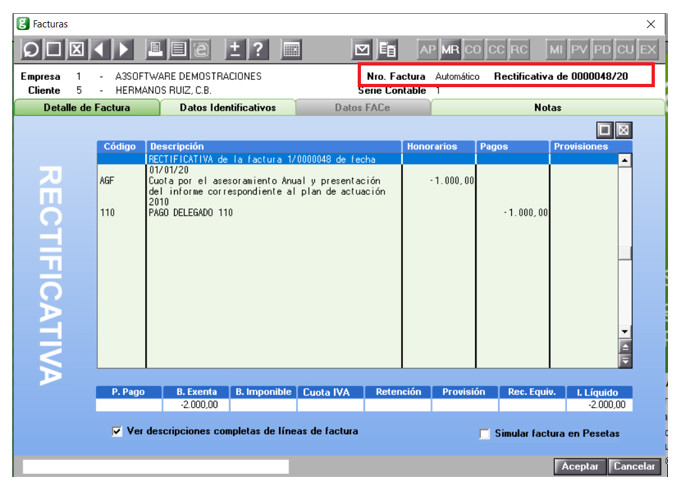Click the EX toolbar button

click(648, 49)
